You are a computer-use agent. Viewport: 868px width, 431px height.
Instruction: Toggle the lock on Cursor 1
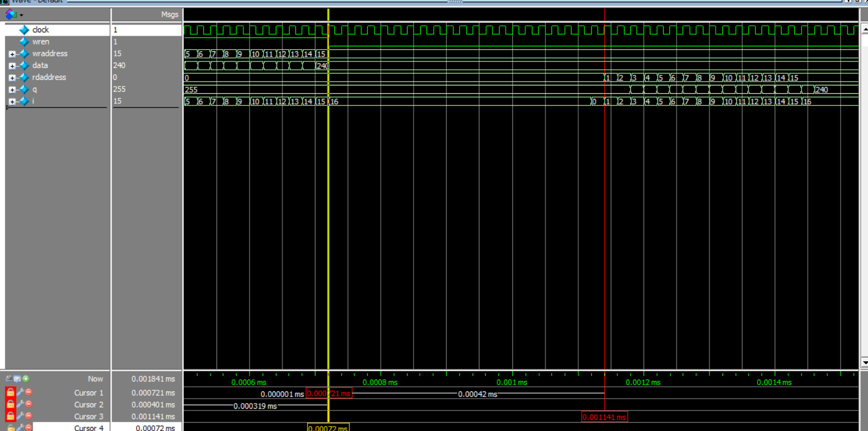(x=10, y=392)
